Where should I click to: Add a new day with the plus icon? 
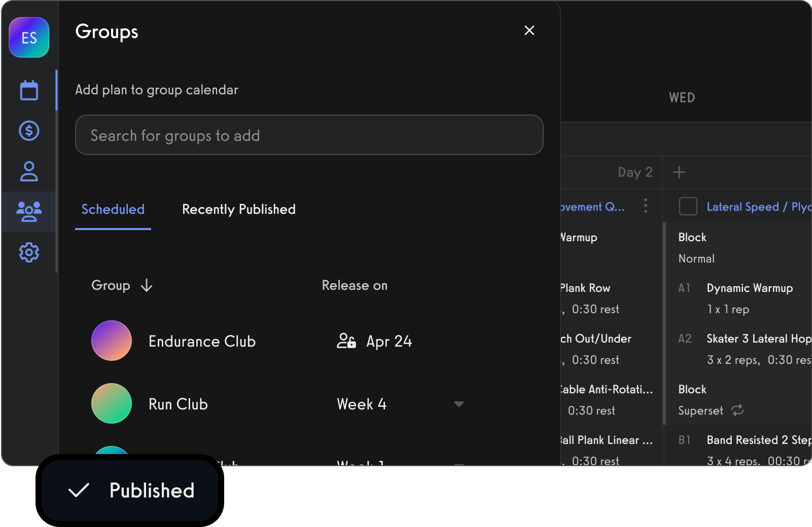679,172
